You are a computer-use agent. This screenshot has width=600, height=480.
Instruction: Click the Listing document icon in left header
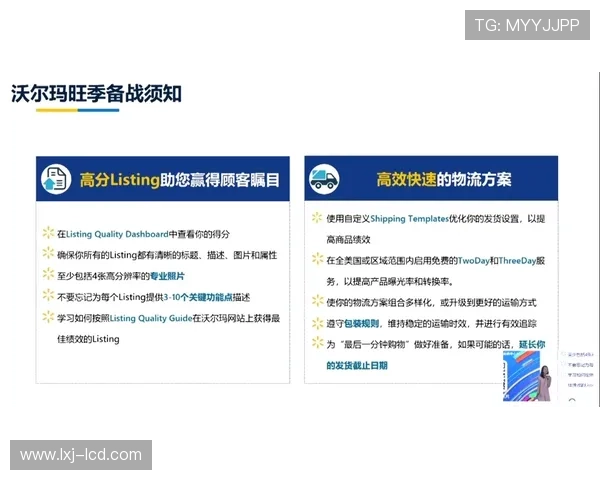tap(56, 179)
